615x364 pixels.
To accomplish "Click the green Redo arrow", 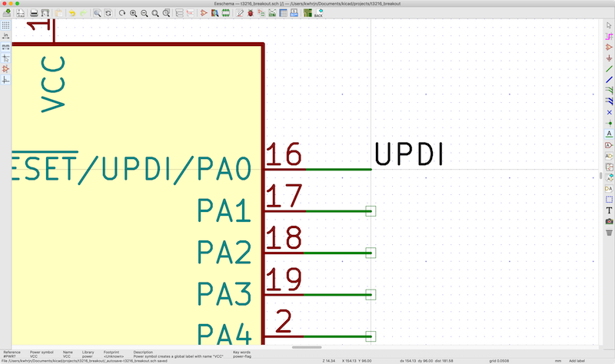I will pos(83,13).
